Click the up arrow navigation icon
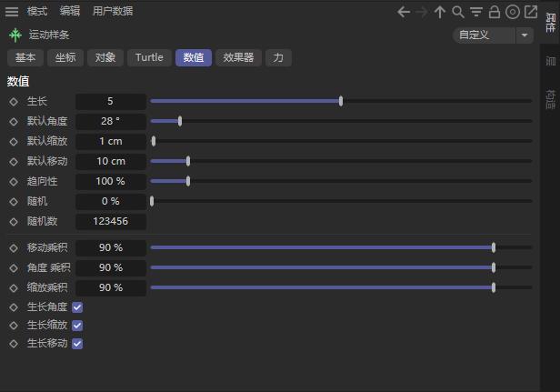This screenshot has height=392, width=560. click(x=440, y=12)
